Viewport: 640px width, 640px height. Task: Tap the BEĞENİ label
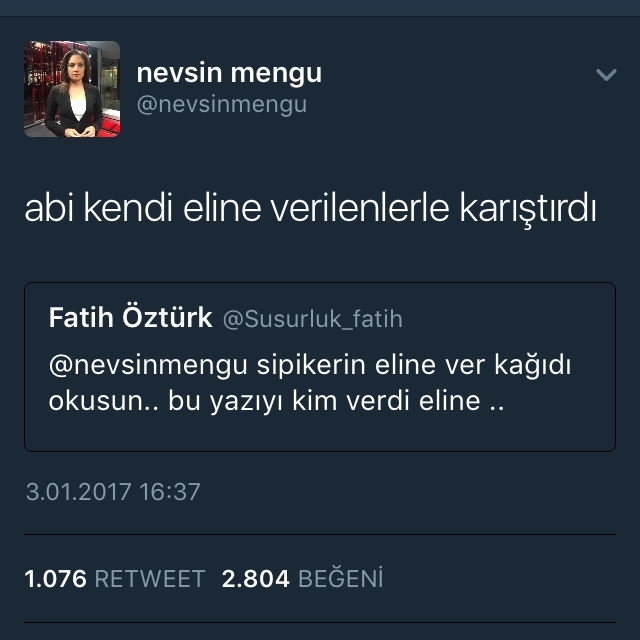(341, 578)
